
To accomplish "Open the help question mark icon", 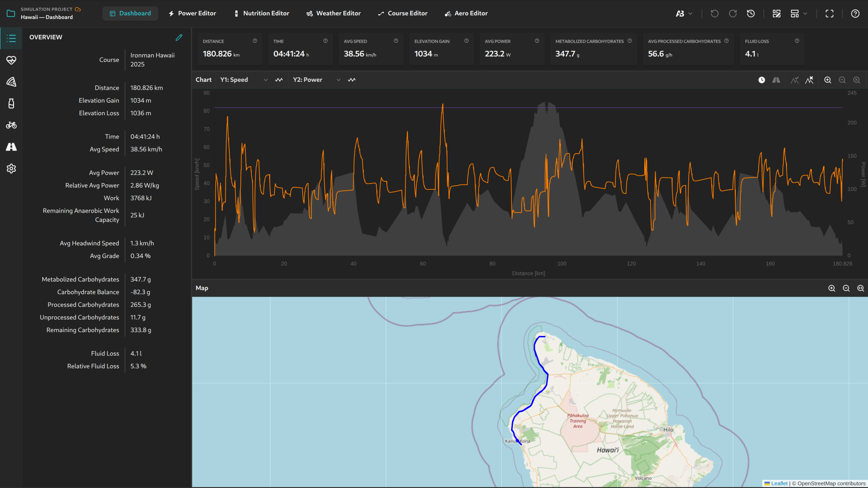I will tap(855, 14).
